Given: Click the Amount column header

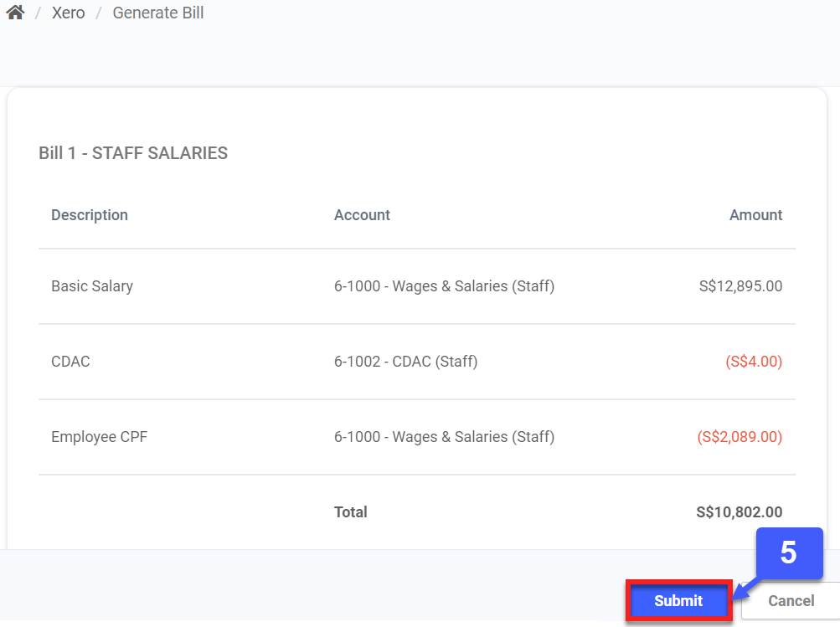Looking at the screenshot, I should tap(755, 215).
